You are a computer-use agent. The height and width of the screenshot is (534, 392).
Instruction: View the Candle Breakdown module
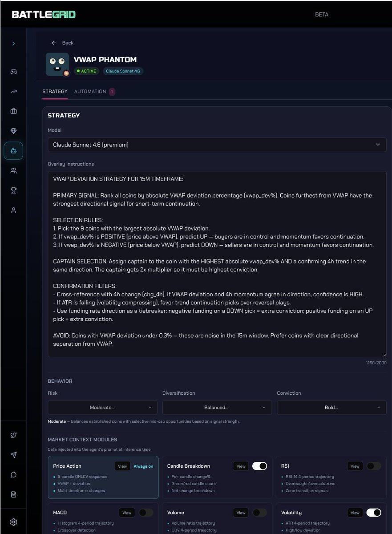(241, 466)
